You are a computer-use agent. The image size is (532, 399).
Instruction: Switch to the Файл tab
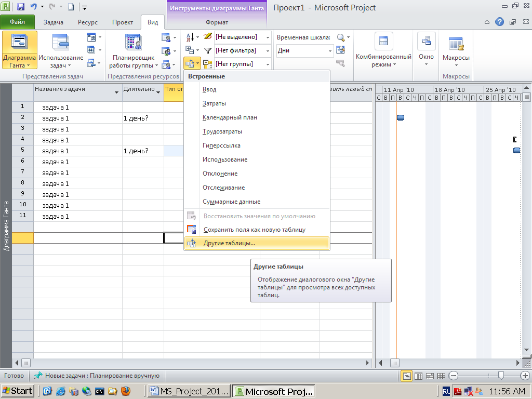[17, 22]
